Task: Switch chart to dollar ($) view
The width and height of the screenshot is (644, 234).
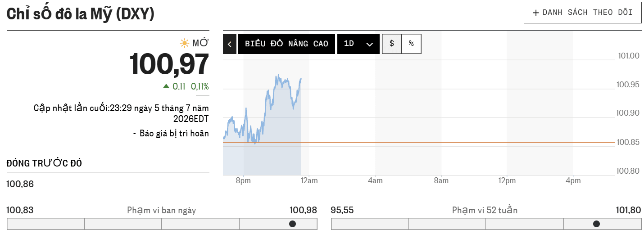Action: point(392,44)
